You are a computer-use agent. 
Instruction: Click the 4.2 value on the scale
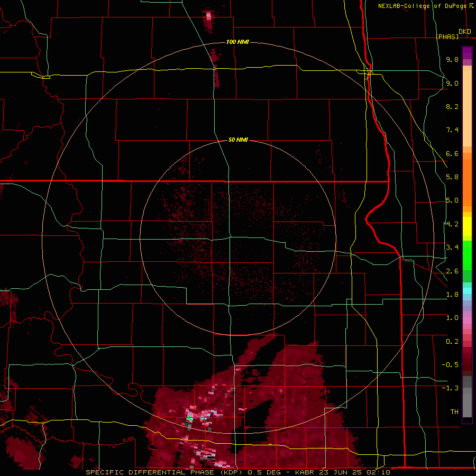coord(452,224)
